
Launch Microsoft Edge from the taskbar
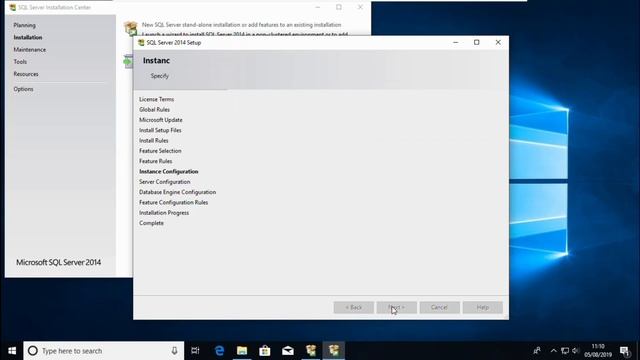pyautogui.click(x=219, y=351)
